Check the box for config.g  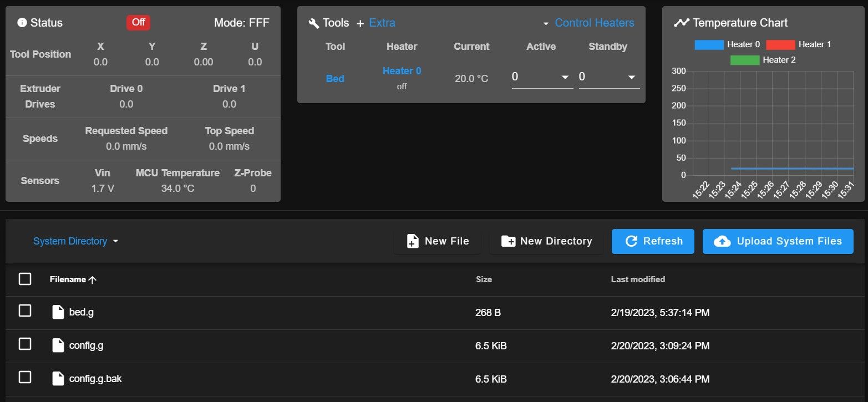point(25,344)
